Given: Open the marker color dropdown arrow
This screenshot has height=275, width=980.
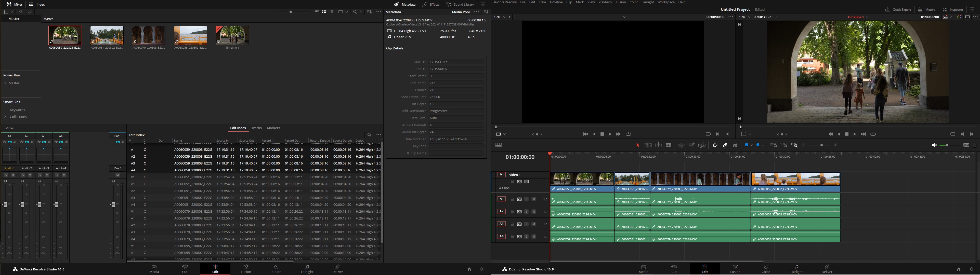Looking at the screenshot, I should point(763,145).
